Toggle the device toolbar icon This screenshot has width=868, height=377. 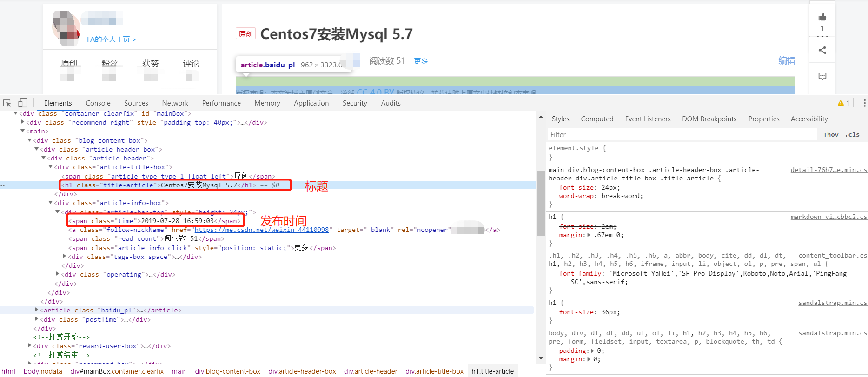[x=23, y=103]
